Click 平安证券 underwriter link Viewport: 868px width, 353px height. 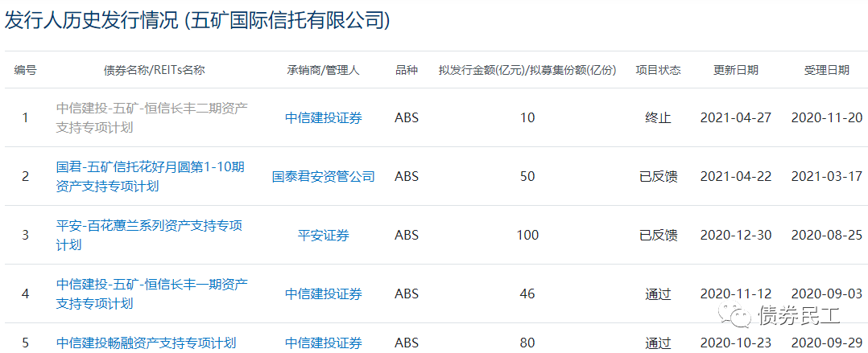point(323,235)
